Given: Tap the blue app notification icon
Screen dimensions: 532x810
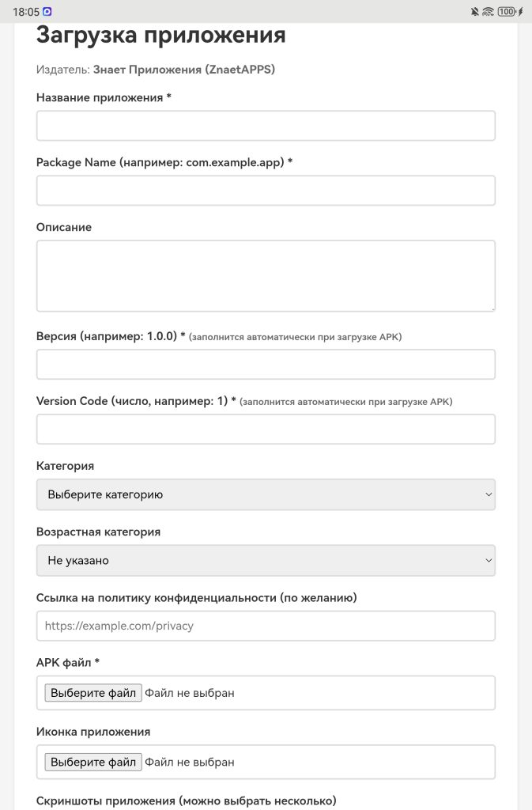Looking at the screenshot, I should click(x=47, y=12).
